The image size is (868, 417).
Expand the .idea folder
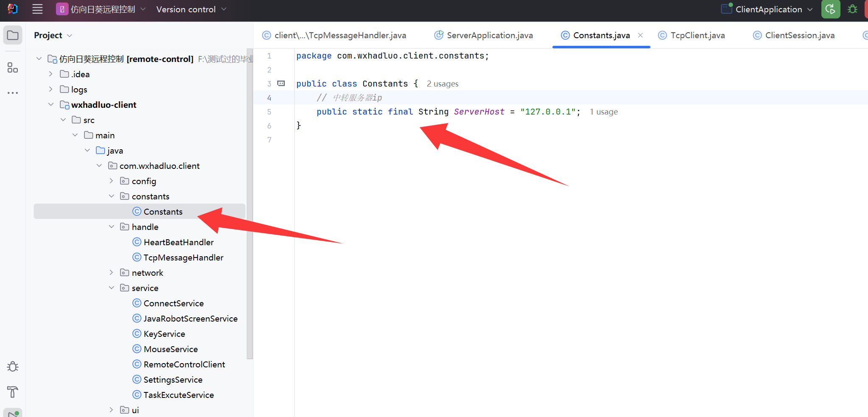click(51, 74)
